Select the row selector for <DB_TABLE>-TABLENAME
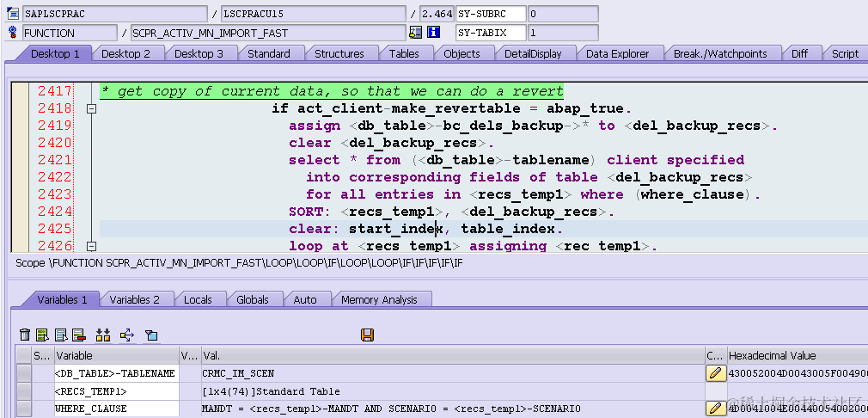 24,374
